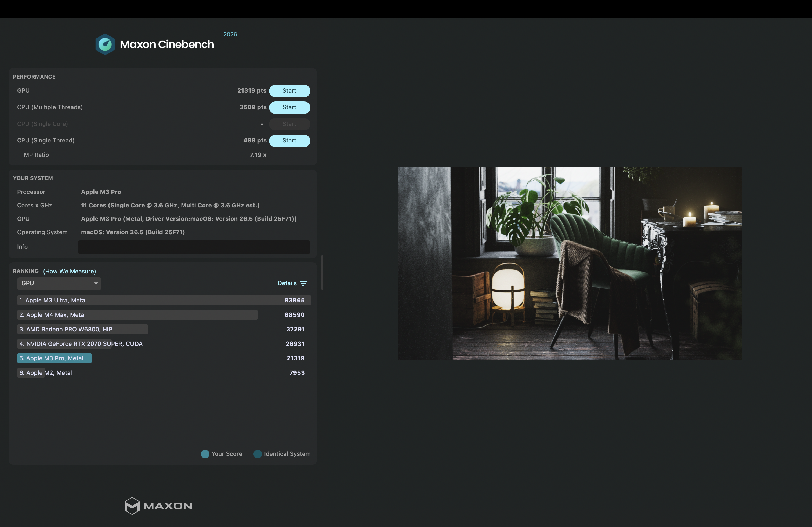Click the multi-thread score 3509 pts

(x=253, y=107)
